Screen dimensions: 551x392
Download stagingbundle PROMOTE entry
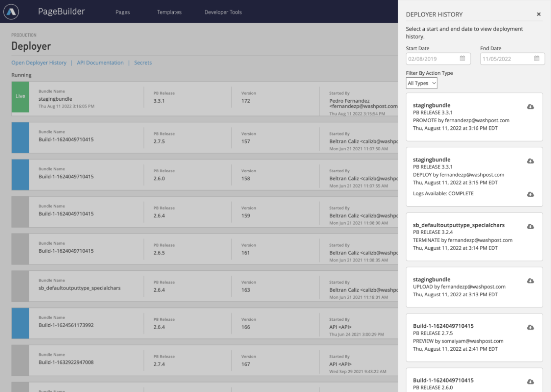[x=530, y=107]
